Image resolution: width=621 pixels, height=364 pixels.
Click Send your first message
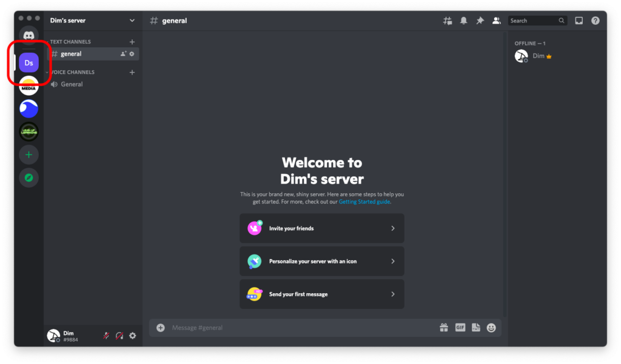pyautogui.click(x=322, y=294)
